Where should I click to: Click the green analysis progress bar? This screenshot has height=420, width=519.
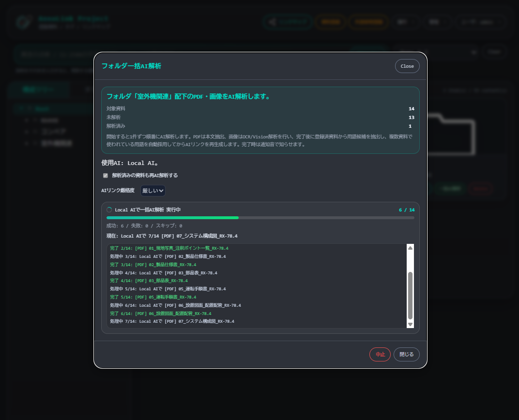pyautogui.click(x=172, y=218)
